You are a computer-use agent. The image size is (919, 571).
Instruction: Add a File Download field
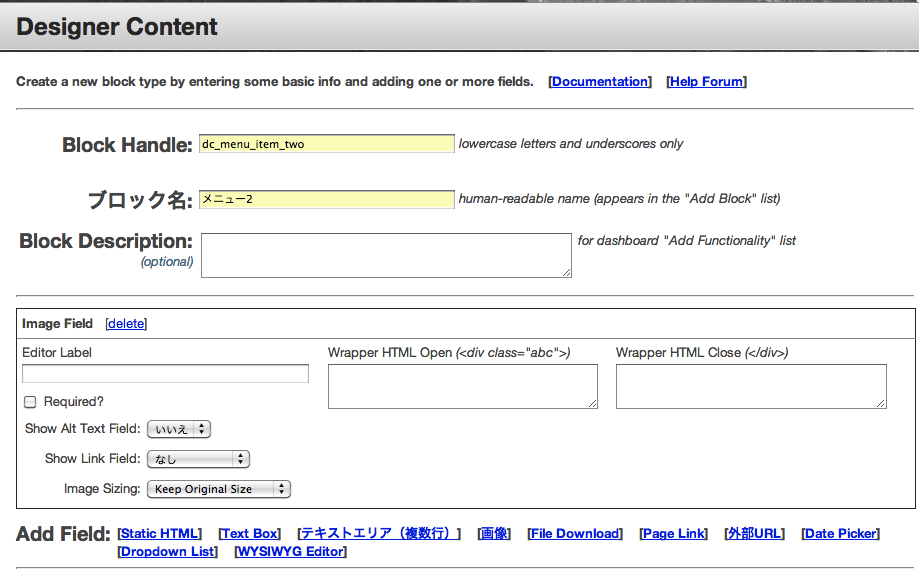pyautogui.click(x=575, y=533)
